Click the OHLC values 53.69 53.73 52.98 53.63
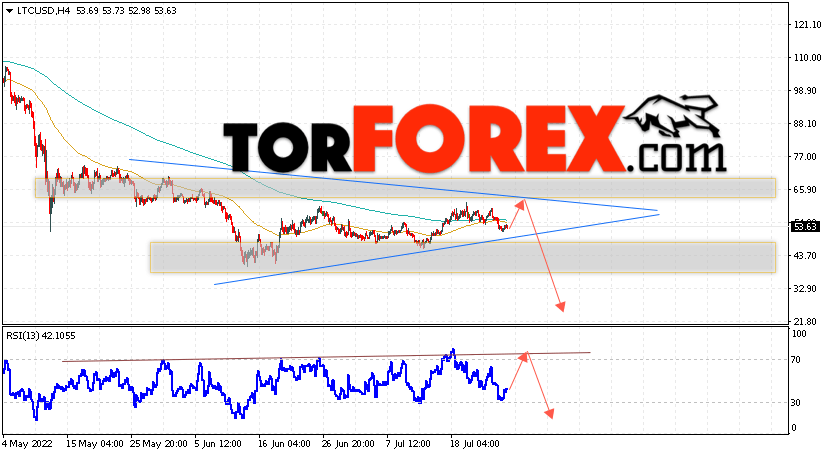 (x=126, y=11)
